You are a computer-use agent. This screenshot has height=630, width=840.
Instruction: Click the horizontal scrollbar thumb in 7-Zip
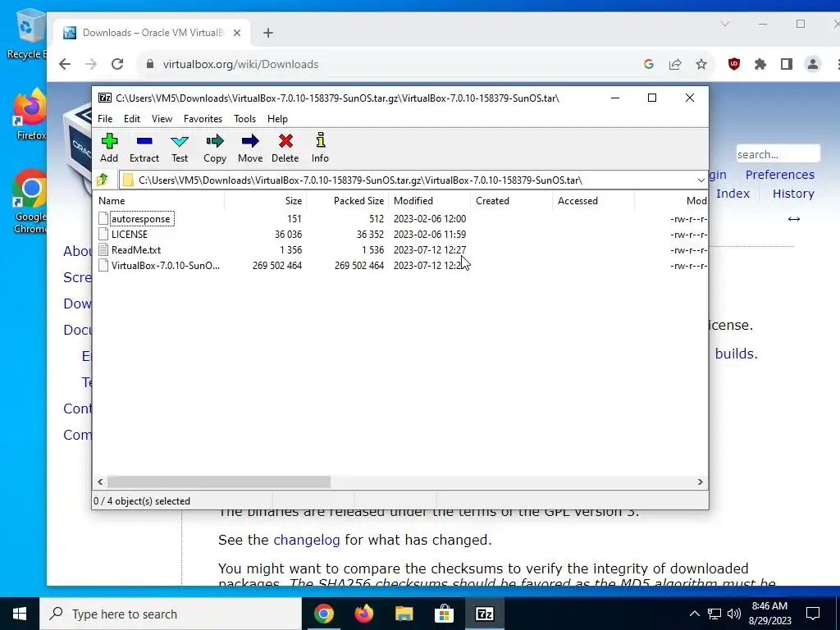218,482
